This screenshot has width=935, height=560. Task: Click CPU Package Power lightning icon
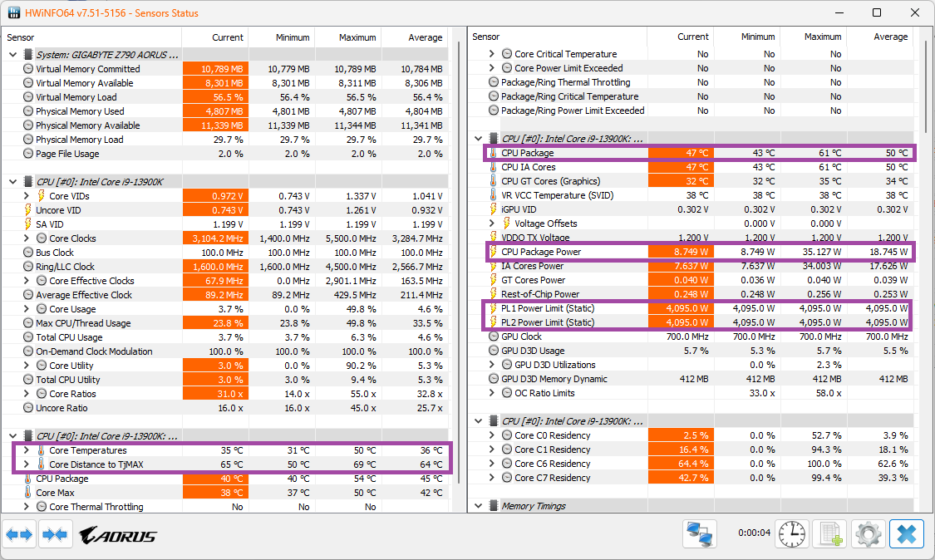coord(493,252)
